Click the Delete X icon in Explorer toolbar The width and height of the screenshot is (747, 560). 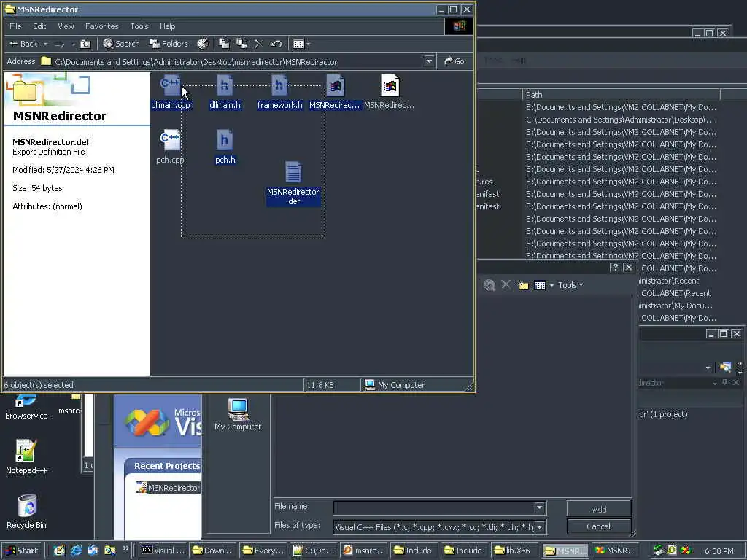point(259,44)
